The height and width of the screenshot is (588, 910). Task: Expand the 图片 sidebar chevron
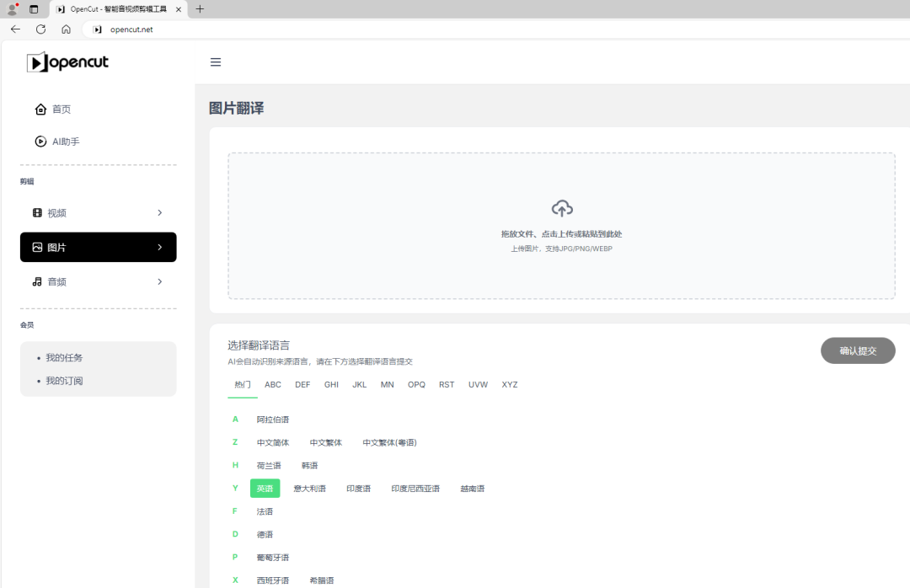(159, 247)
